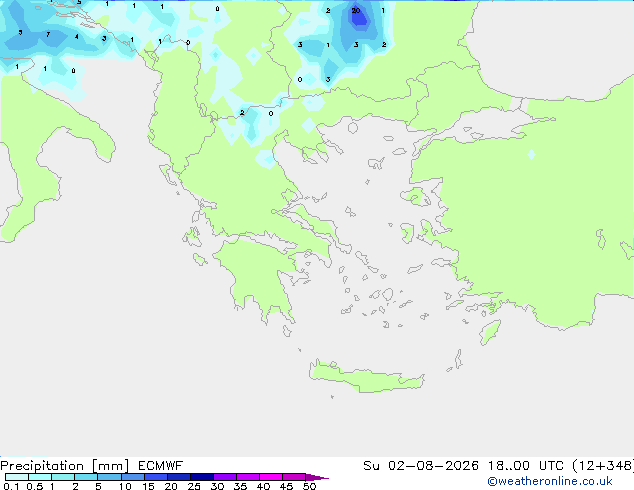Click the "45" legend scale label
The width and height of the screenshot is (634, 490).
click(x=286, y=486)
